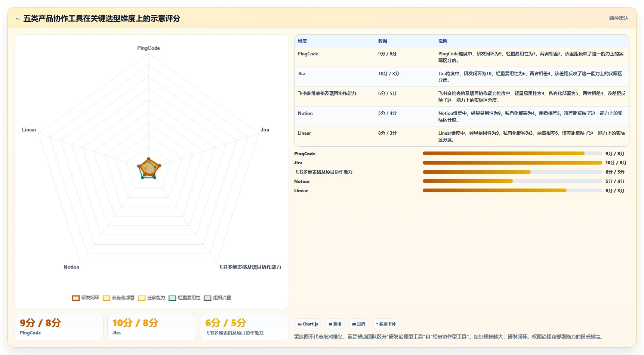This screenshot has height=355, width=644.
Task: Select the Jira table row name
Action: pos(302,74)
